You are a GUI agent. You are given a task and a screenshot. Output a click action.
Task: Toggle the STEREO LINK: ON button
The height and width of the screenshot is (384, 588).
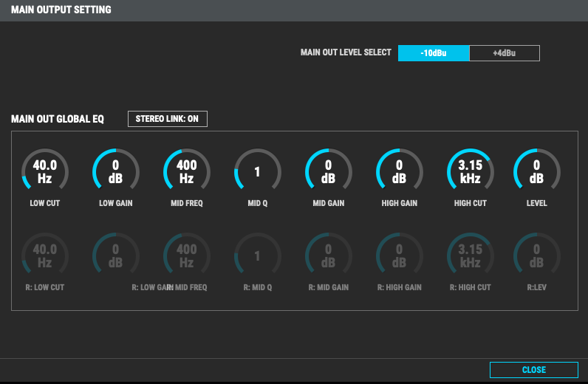[x=167, y=119]
